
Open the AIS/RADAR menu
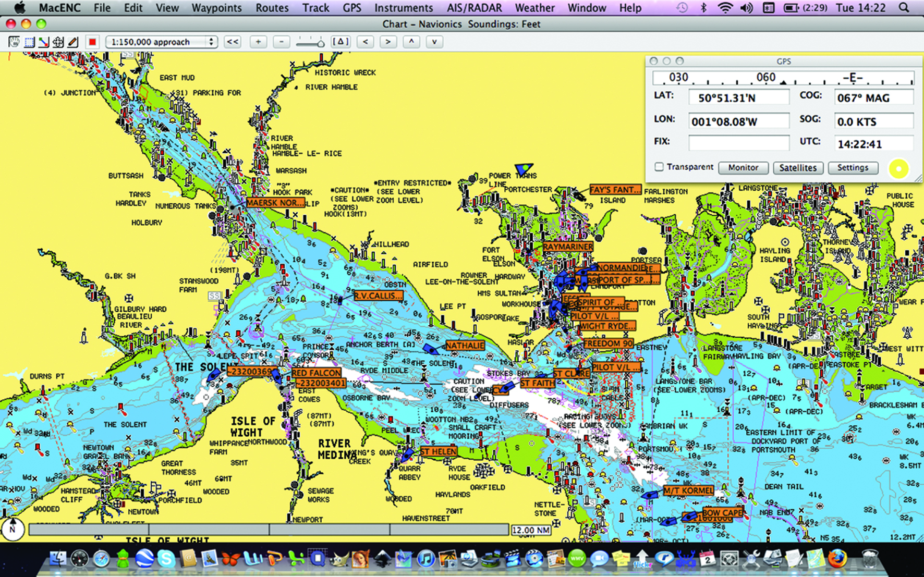coord(474,8)
